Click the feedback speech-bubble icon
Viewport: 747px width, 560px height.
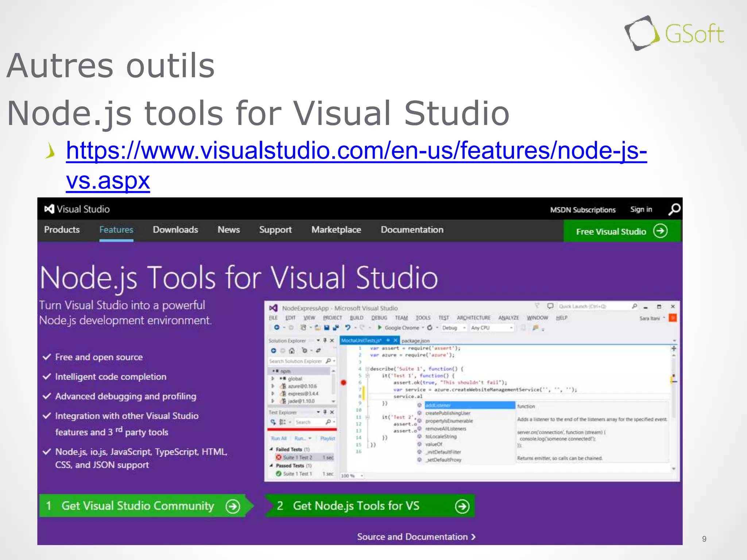550,306
